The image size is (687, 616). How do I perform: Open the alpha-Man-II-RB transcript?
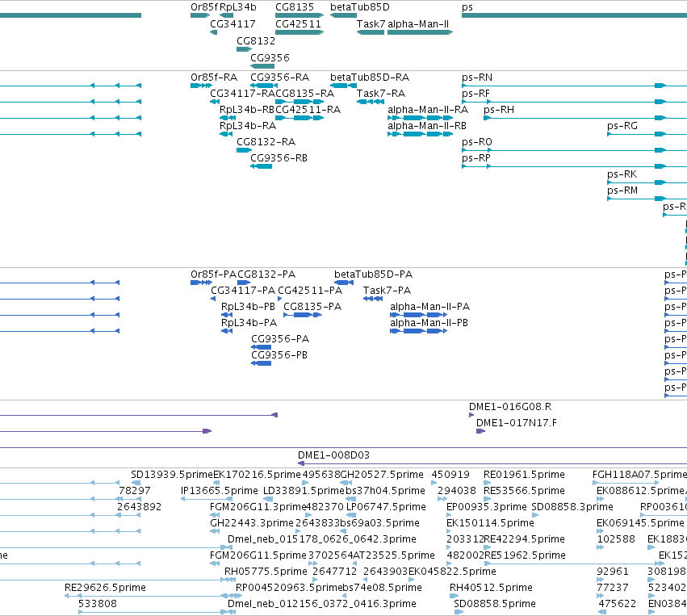427,126
